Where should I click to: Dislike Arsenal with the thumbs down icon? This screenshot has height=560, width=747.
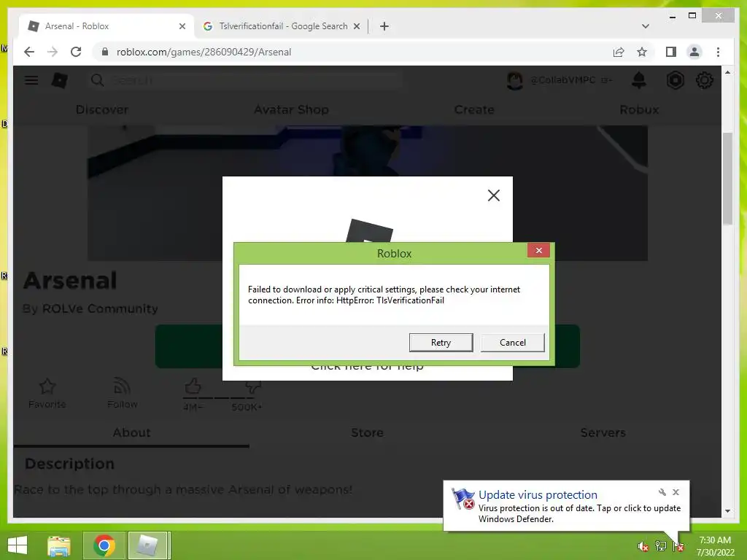[253, 387]
